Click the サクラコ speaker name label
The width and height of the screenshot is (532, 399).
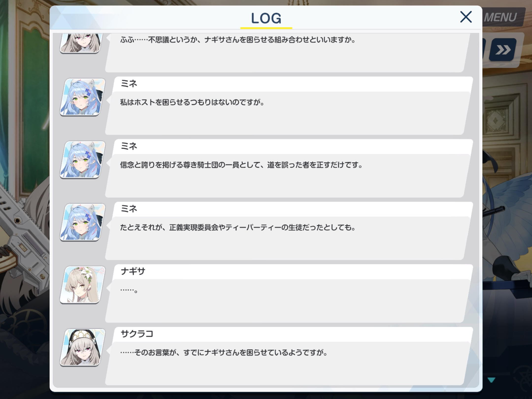click(x=137, y=334)
